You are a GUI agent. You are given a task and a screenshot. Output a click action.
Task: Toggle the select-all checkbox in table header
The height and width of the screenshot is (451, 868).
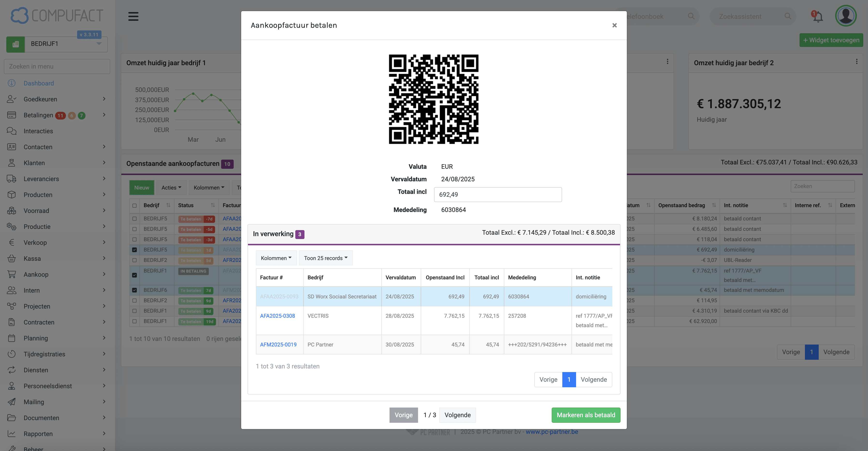pyautogui.click(x=134, y=205)
